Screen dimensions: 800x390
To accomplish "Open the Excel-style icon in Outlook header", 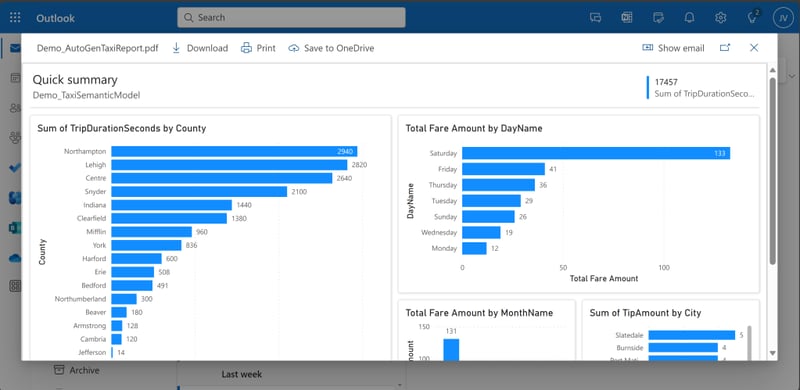I will click(627, 18).
